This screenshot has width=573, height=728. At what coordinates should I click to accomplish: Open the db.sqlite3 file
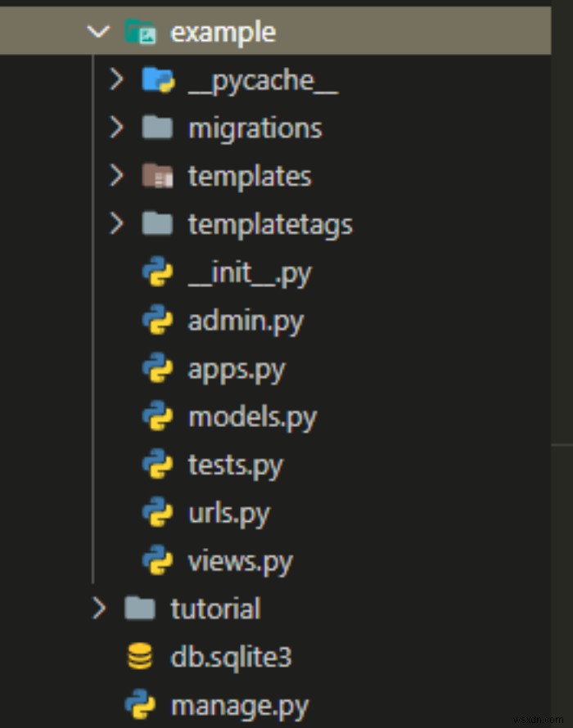[x=231, y=656]
